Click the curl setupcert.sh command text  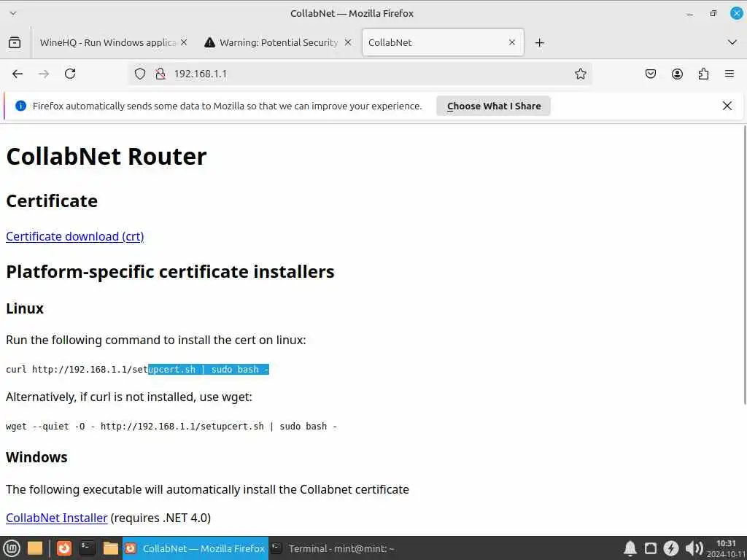137,370
